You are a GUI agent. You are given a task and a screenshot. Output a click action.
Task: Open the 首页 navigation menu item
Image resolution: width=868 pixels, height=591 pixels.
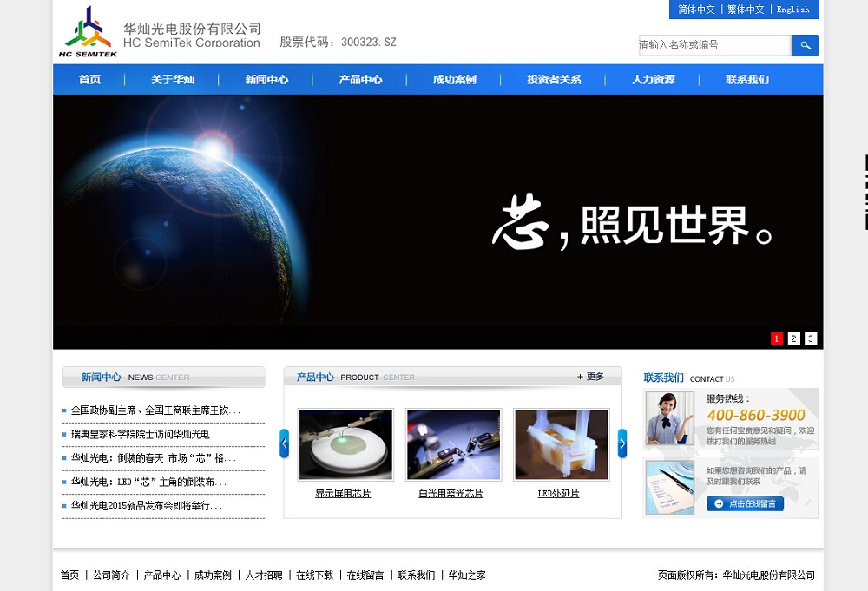(x=89, y=80)
